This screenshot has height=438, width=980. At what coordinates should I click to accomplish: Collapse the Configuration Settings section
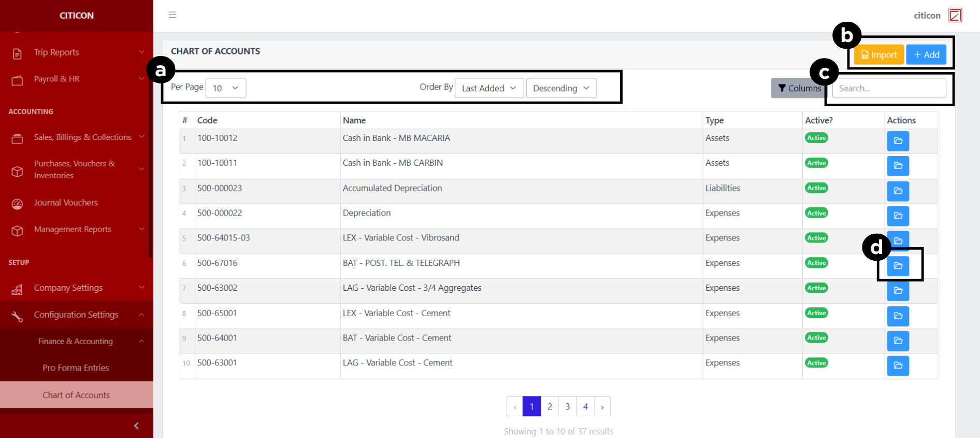coord(76,315)
